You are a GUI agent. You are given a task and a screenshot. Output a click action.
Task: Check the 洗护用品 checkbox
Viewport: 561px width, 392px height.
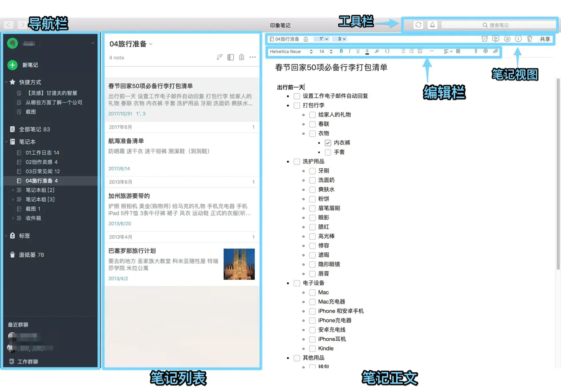pyautogui.click(x=297, y=162)
